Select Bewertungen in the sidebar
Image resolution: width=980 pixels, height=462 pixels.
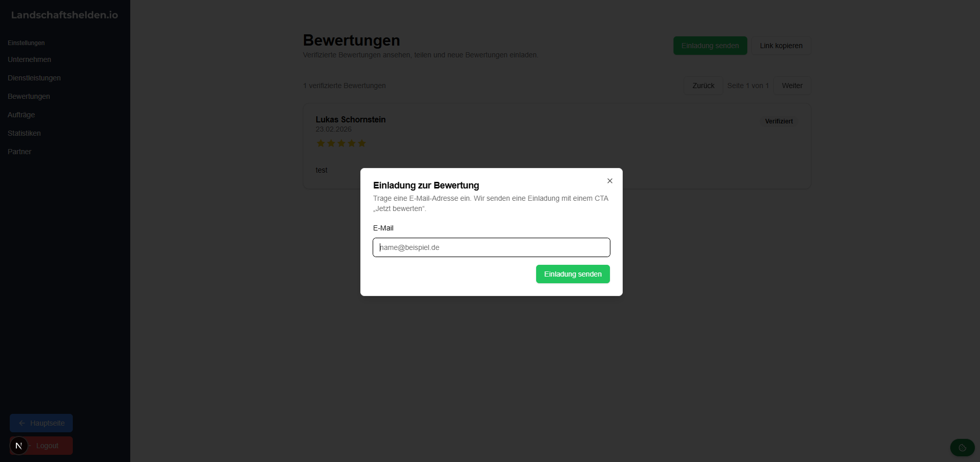point(29,96)
